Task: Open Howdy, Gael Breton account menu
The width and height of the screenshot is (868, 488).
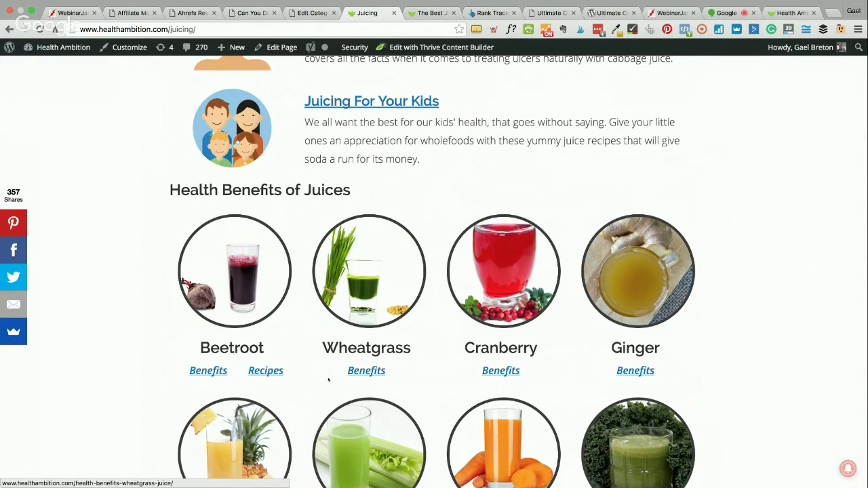Action: pyautogui.click(x=807, y=47)
